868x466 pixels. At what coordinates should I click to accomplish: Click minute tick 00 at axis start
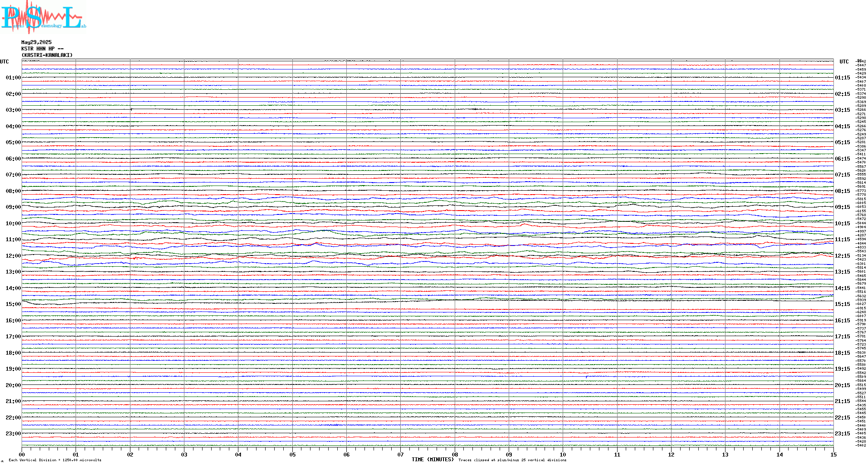coord(22,454)
